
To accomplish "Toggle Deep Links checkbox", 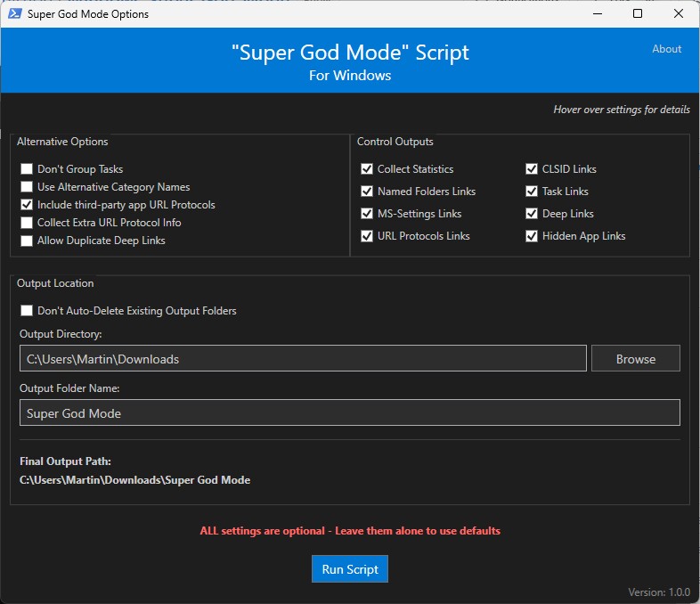I will [532, 214].
